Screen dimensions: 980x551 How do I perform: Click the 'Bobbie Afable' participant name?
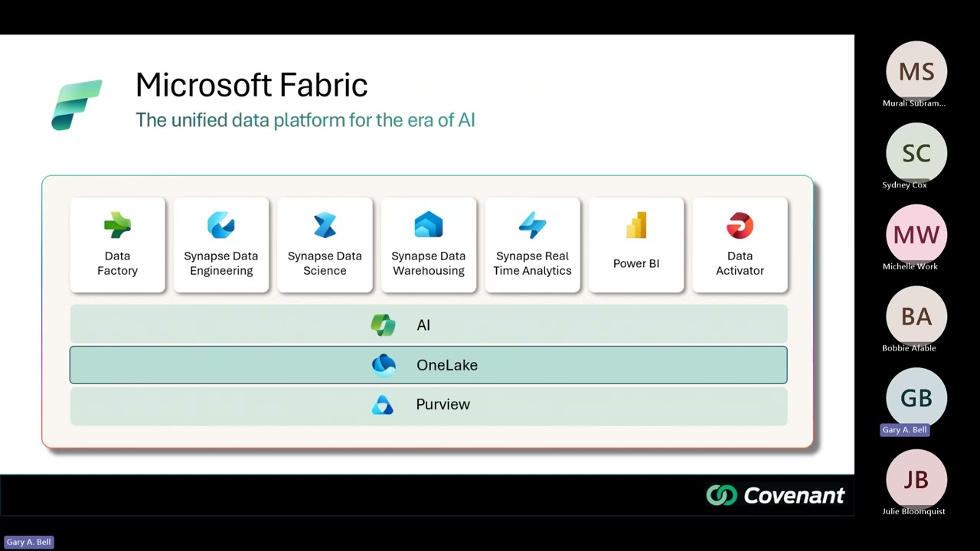tap(909, 348)
